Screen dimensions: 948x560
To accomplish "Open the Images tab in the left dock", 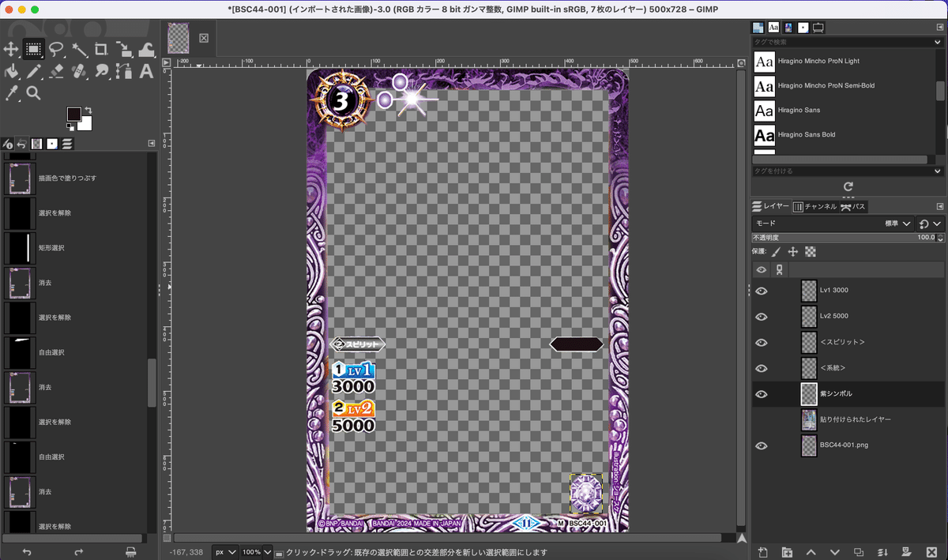I will [36, 144].
